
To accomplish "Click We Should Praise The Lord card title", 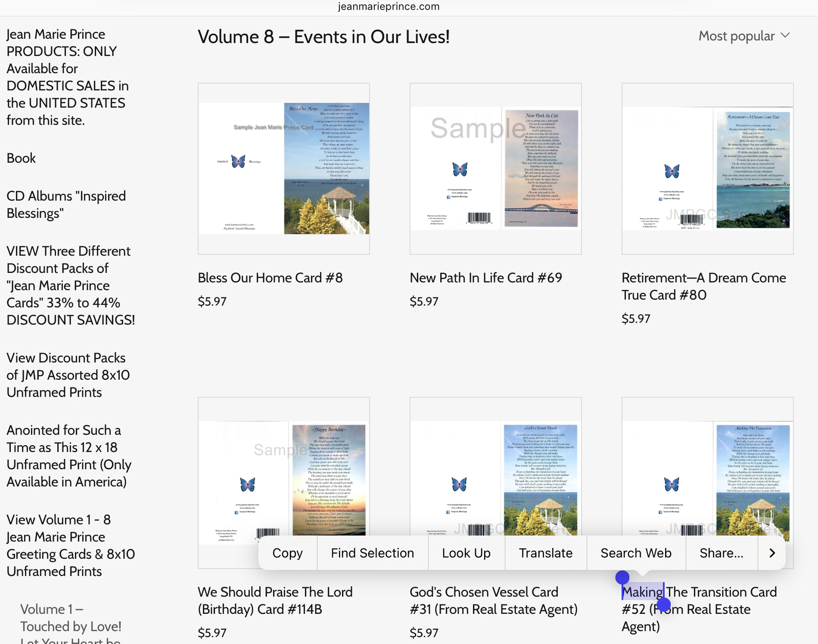I will 275,601.
